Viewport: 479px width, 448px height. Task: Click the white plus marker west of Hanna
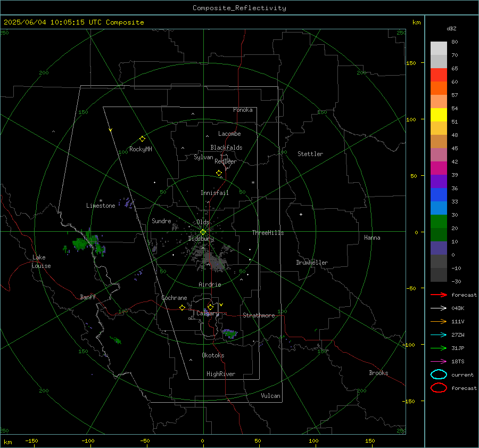click(x=301, y=214)
